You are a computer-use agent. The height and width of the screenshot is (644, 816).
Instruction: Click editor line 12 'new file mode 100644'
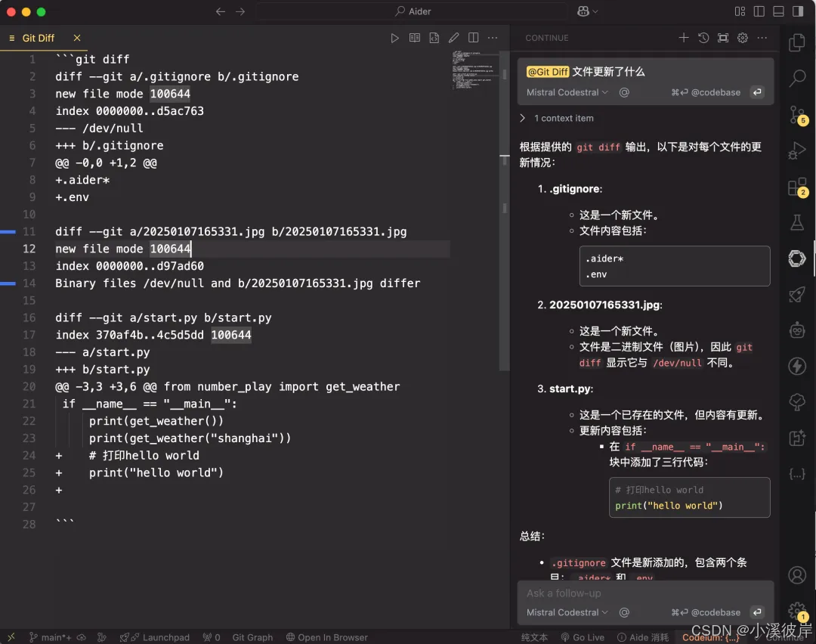(123, 249)
